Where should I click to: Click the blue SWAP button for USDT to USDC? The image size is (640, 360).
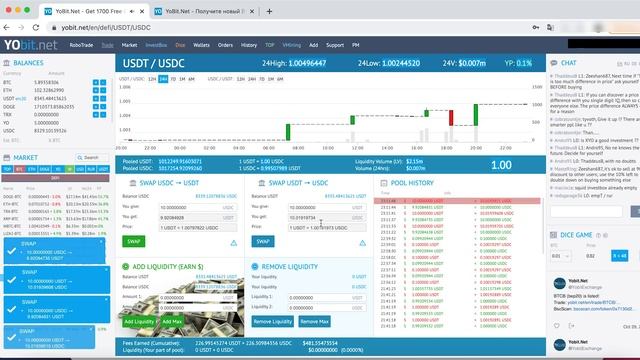[263, 242]
